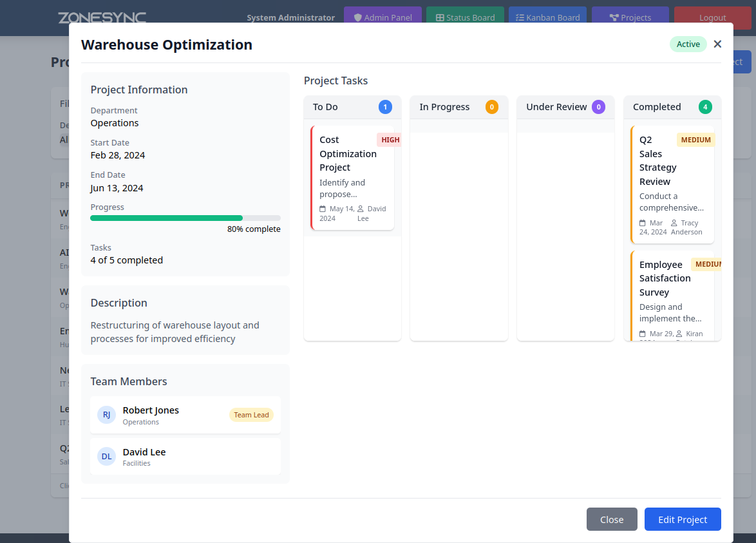Click the RJ avatar for Robert Jones
Image resolution: width=756 pixels, height=543 pixels.
[x=106, y=415]
